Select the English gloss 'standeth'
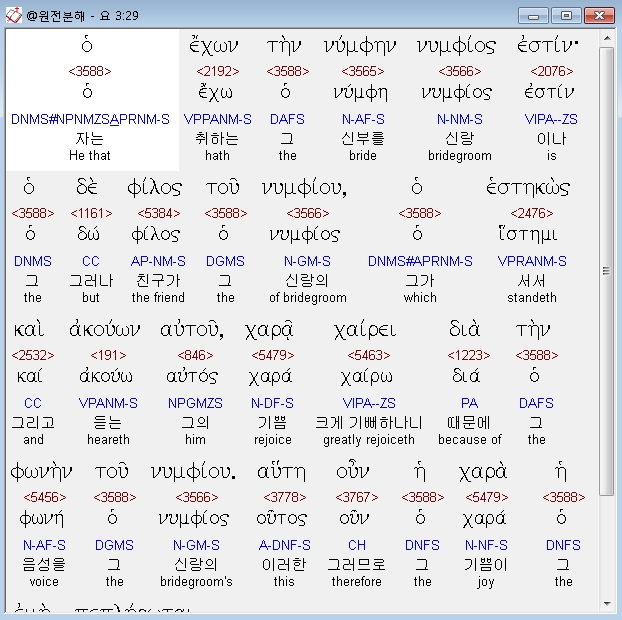The height and width of the screenshot is (620, 622). 532,298
